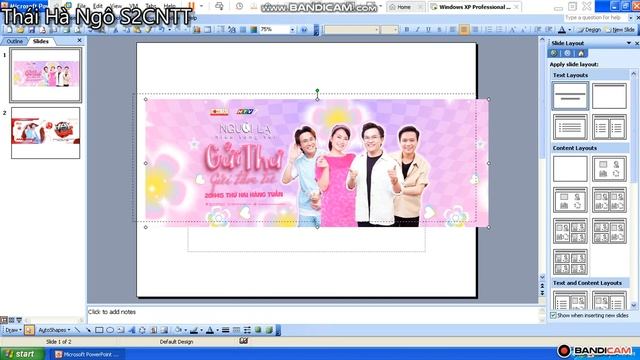Click the Underline formatting button
This screenshot has width=640, height=360.
[428, 30]
